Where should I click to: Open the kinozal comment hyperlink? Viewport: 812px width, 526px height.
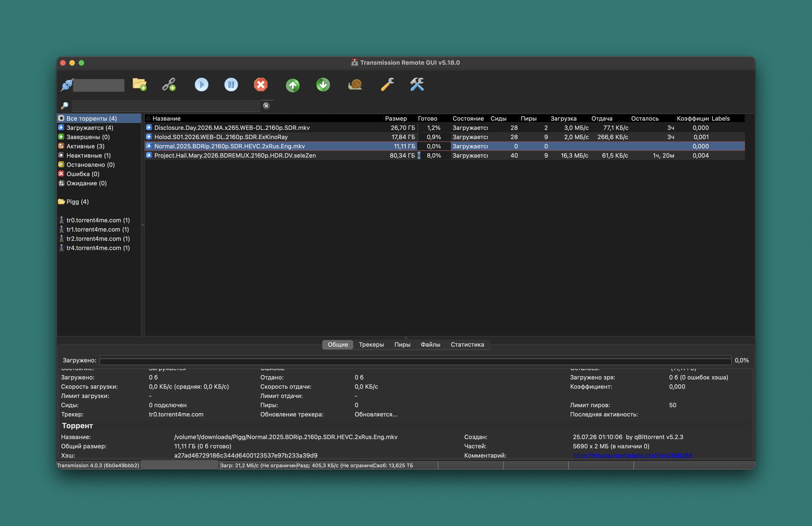click(x=632, y=455)
